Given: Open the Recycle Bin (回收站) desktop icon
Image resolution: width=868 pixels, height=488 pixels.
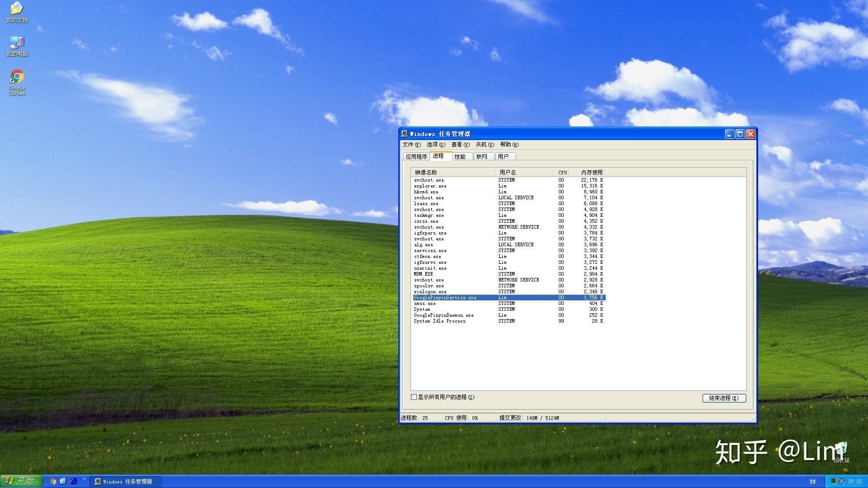Looking at the screenshot, I should click(841, 453).
